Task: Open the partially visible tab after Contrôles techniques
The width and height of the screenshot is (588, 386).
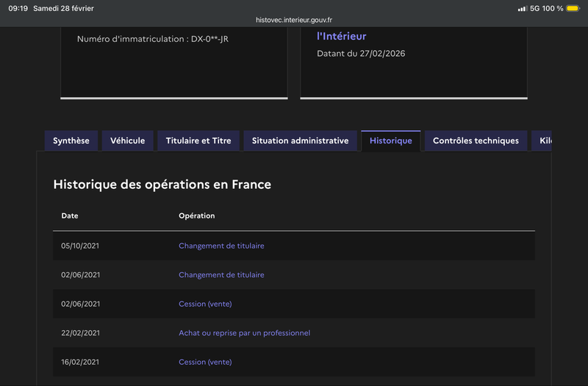Action: [542, 141]
